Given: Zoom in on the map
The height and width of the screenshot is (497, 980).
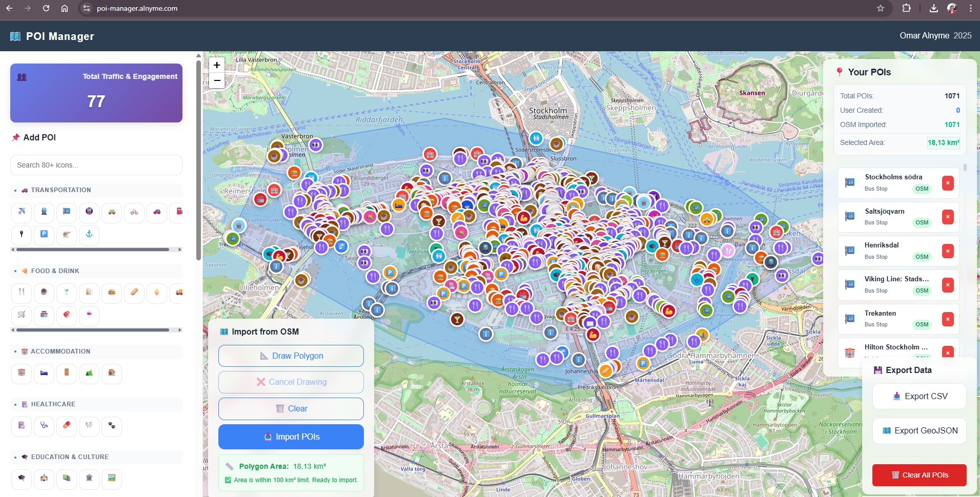Looking at the screenshot, I should (x=217, y=65).
